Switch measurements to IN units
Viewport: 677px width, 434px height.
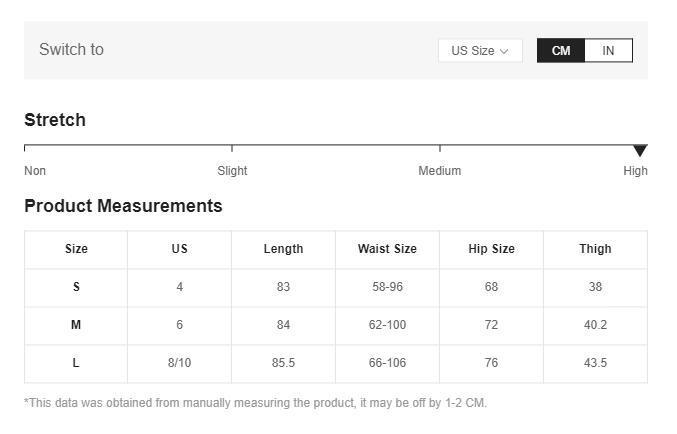click(x=608, y=51)
